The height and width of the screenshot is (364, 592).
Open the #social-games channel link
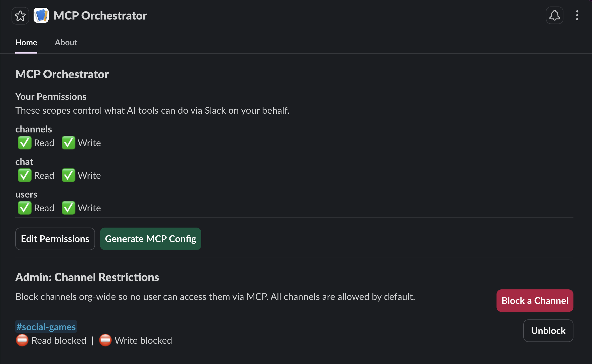click(46, 326)
